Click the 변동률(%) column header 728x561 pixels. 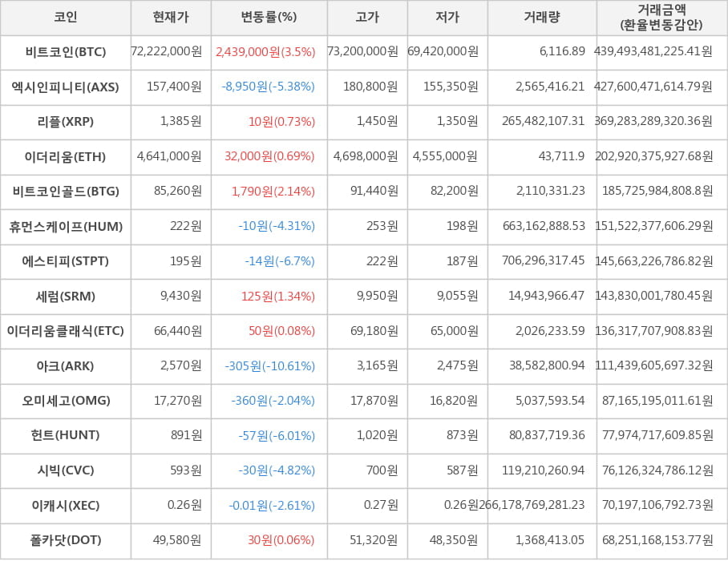(269, 17)
